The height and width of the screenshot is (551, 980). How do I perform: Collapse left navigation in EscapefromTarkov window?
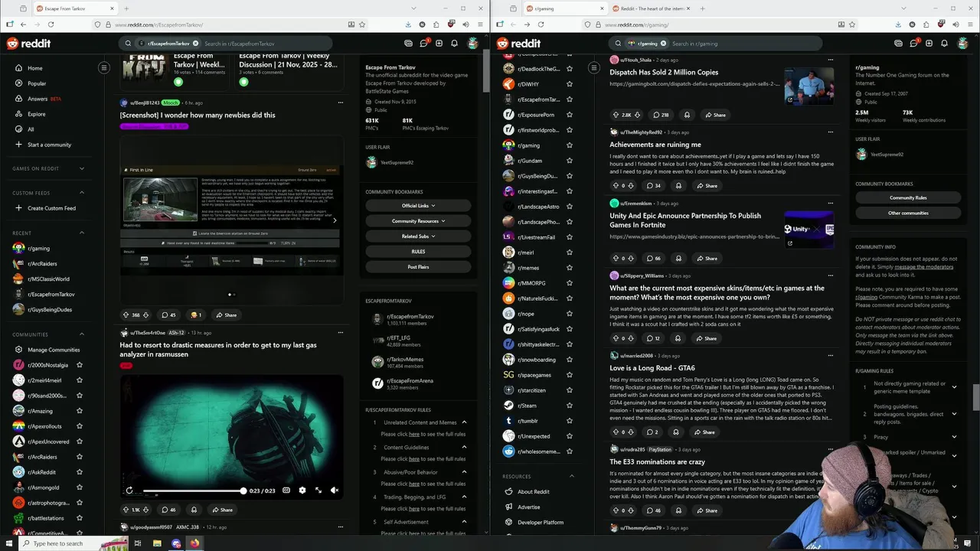pyautogui.click(x=104, y=68)
